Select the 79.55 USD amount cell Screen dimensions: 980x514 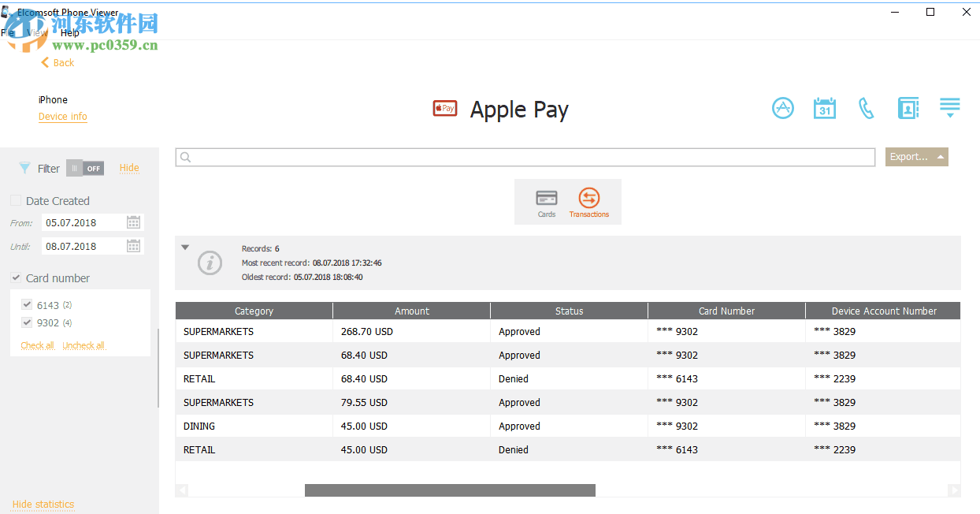[x=411, y=402]
